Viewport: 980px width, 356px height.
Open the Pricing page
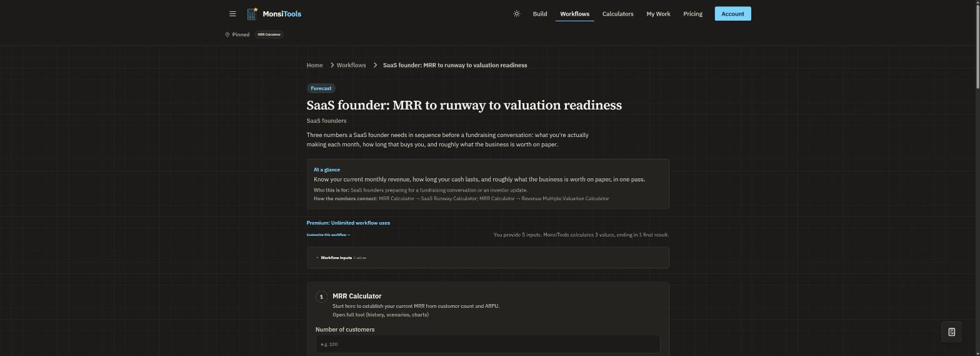[x=692, y=14]
